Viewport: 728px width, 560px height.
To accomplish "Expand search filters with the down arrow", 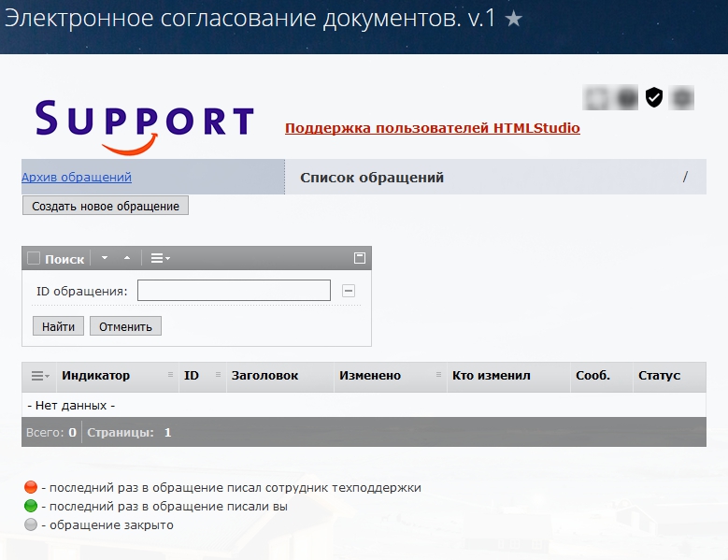I will coord(105,259).
